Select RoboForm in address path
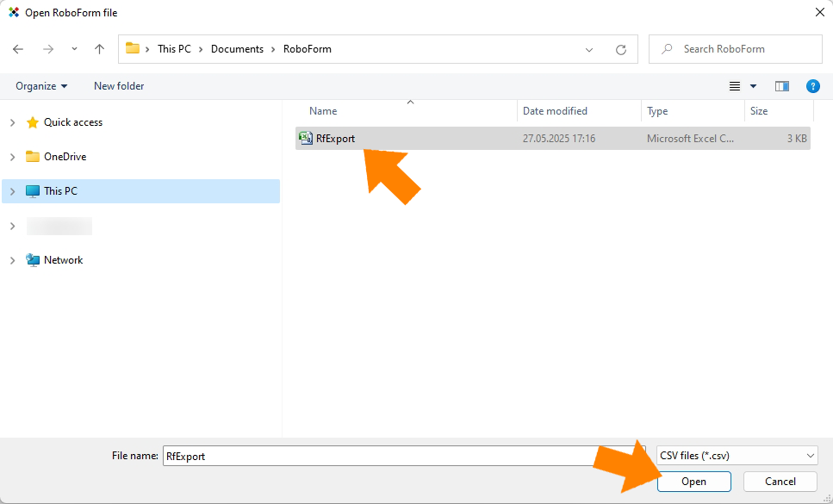This screenshot has width=833, height=504. coord(307,49)
